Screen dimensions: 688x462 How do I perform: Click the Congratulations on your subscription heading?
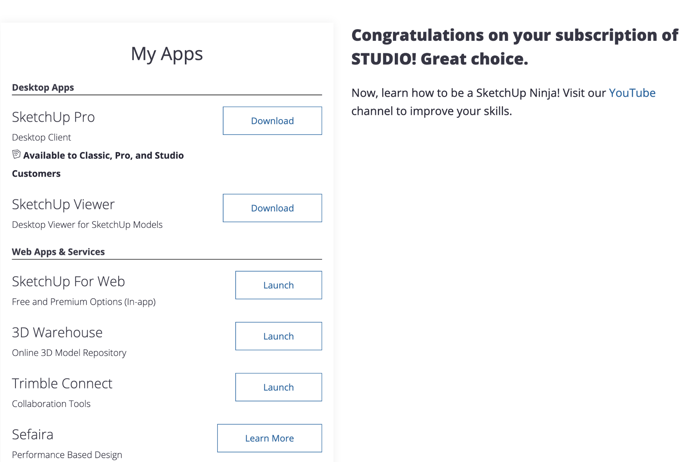(x=515, y=47)
